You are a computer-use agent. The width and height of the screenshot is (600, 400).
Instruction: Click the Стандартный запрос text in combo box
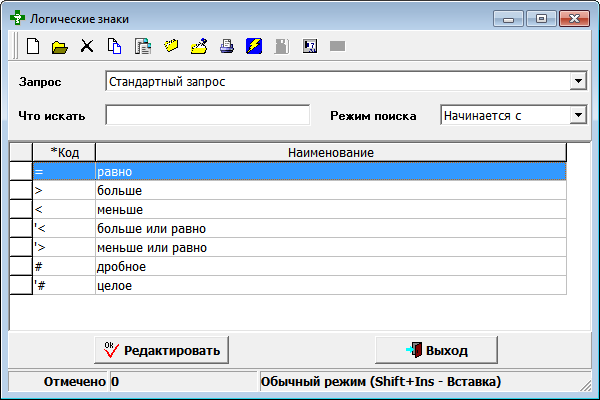[x=167, y=82]
